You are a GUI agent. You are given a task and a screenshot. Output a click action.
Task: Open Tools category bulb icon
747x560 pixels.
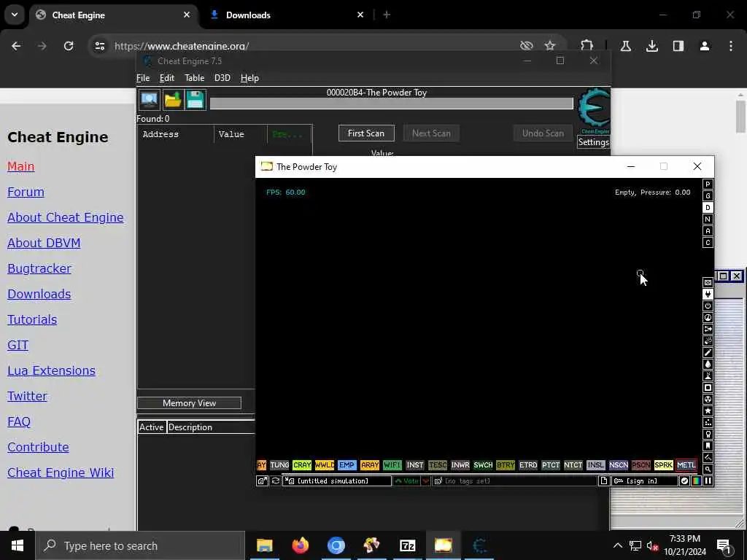708,435
